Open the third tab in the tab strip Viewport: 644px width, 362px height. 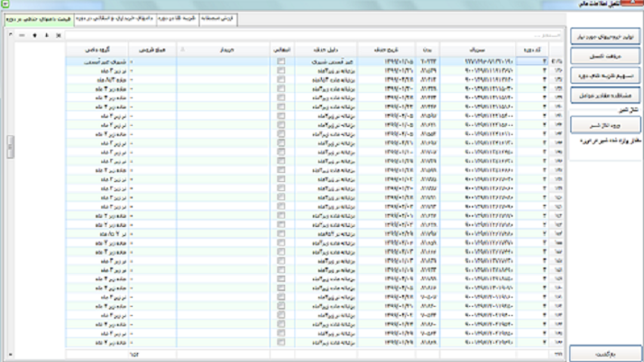pyautogui.click(x=178, y=19)
